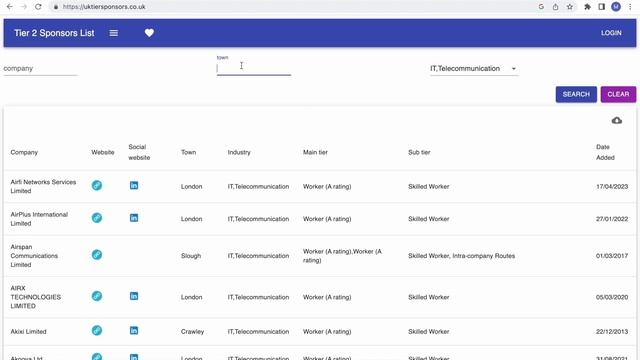Click the Date Added column header
The height and width of the screenshot is (360, 640).
(x=605, y=152)
